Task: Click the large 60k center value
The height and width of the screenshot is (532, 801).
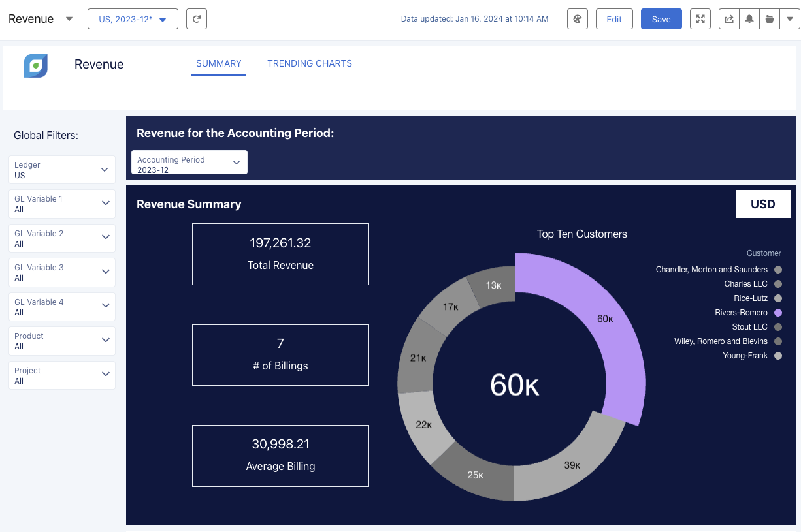Action: click(515, 385)
